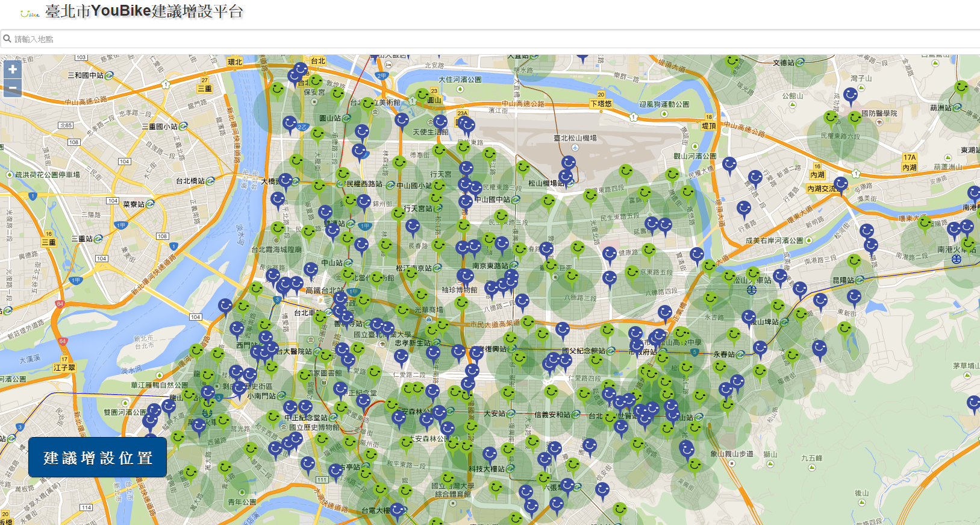Click the 昆陽站 metro station icon
Screen dimensions: 980x525
860,280
